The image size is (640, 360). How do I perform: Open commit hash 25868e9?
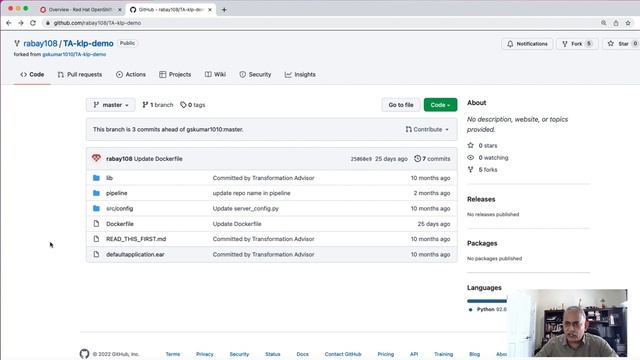361,159
